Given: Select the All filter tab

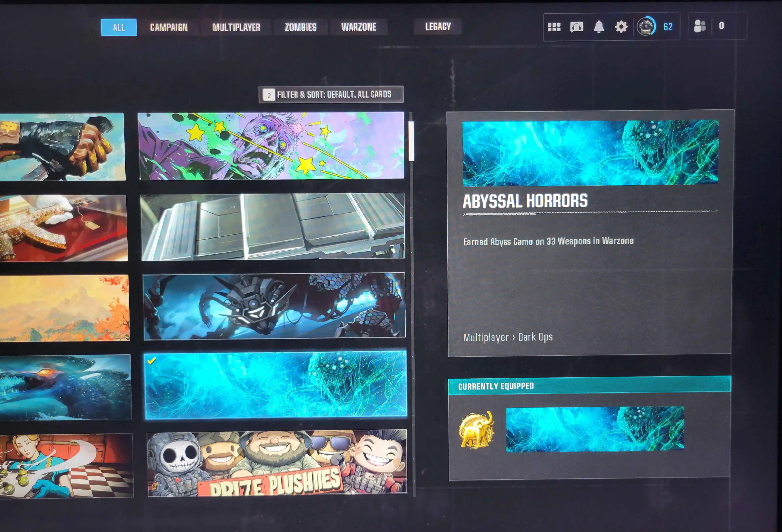Looking at the screenshot, I should tap(119, 27).
